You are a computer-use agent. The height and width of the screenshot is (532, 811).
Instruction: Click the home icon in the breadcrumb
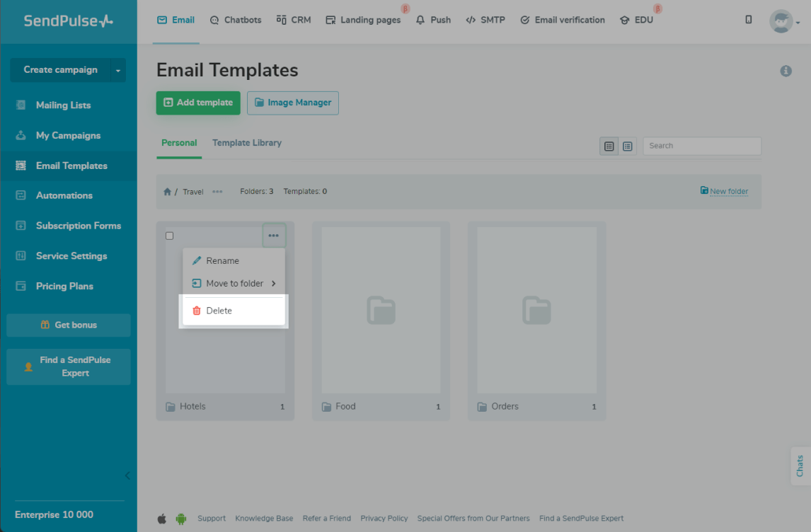pos(167,192)
